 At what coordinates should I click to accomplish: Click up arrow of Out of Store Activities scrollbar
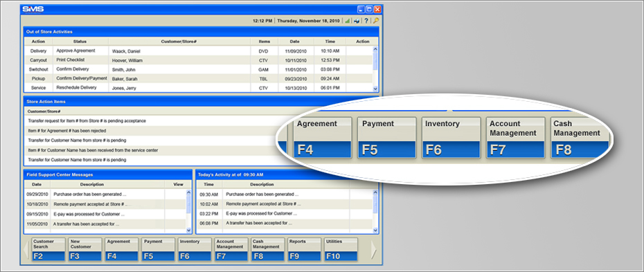point(375,48)
